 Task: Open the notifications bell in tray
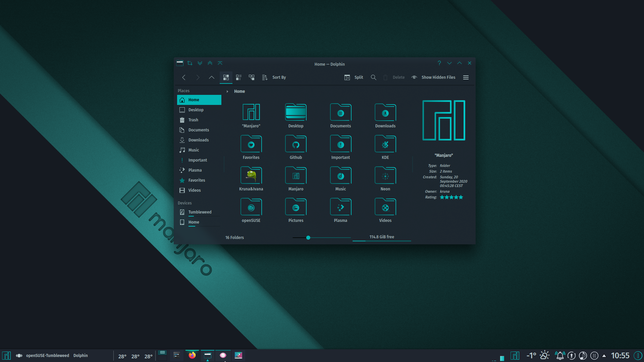(x=560, y=356)
